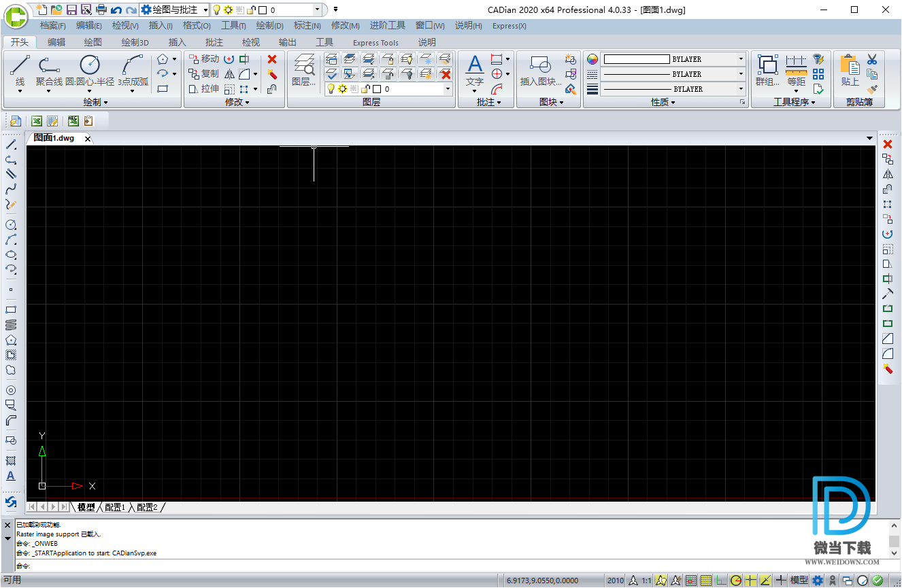Open the 格式(O) menu
This screenshot has width=902, height=588.
(197, 26)
